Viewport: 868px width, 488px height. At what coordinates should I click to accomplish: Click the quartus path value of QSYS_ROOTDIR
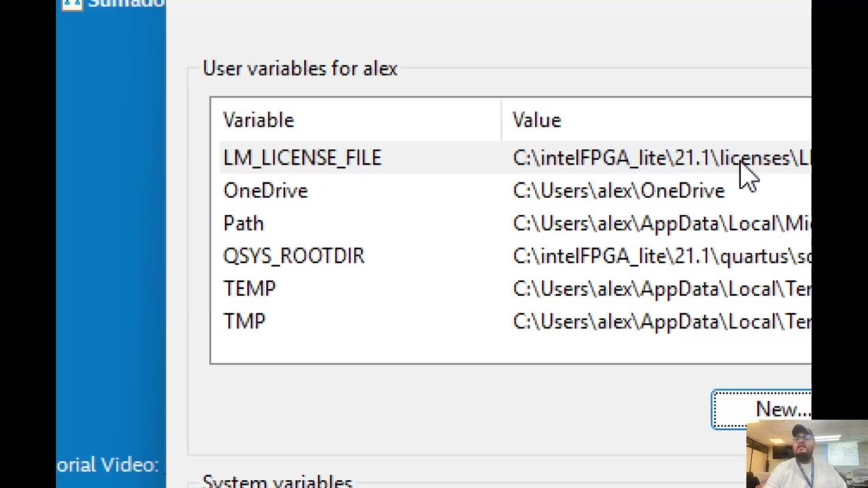[661, 256]
